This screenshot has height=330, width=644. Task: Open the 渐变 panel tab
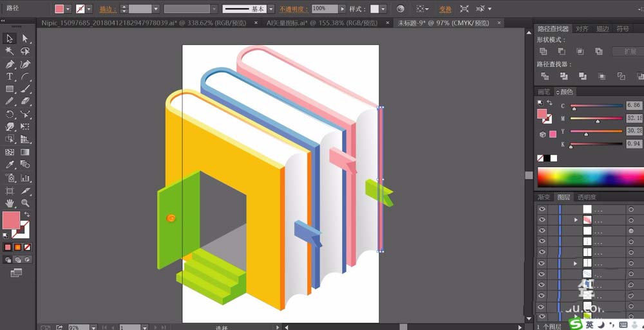tap(544, 197)
